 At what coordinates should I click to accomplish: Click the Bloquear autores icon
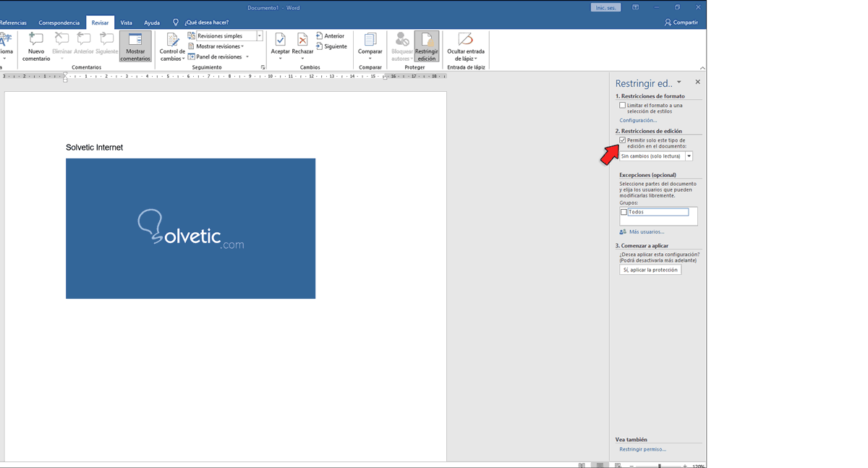click(x=401, y=40)
